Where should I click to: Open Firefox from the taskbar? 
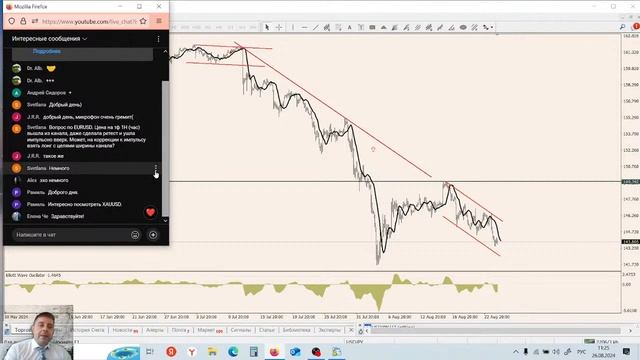tap(274, 351)
